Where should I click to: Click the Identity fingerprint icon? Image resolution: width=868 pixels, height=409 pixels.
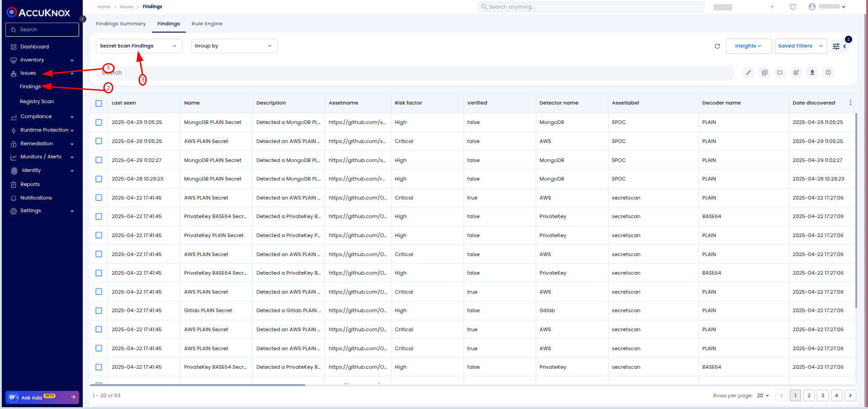click(x=14, y=171)
